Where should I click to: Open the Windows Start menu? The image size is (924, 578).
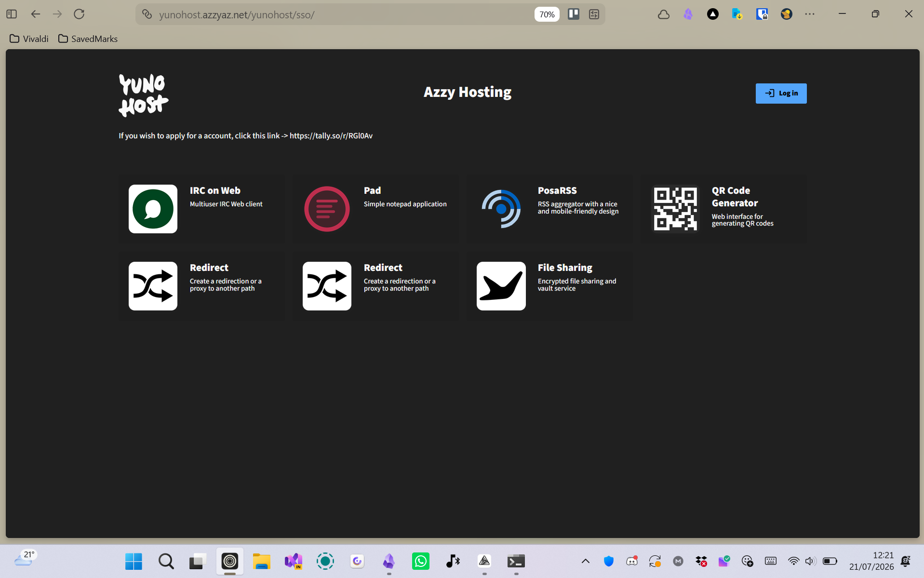(x=134, y=561)
